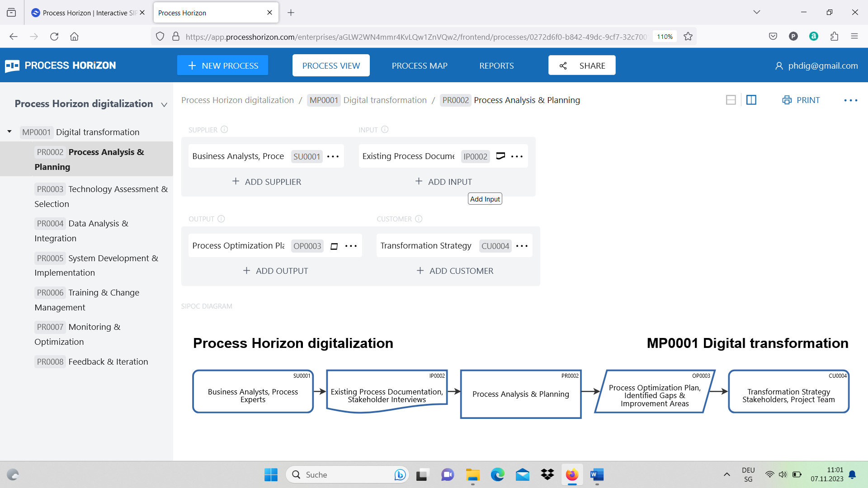Open Dropbox from the taskbar

547,474
